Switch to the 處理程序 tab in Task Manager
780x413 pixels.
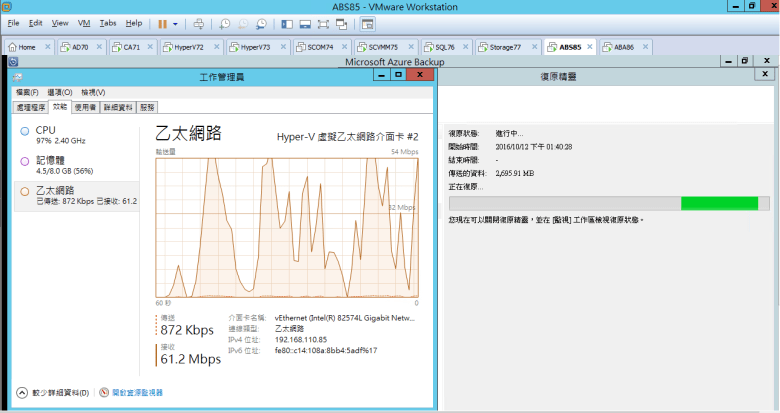click(31, 106)
